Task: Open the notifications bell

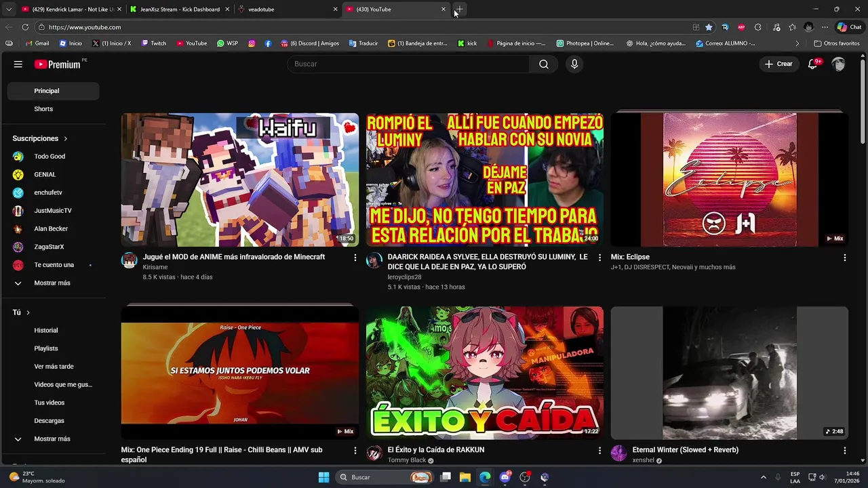Action: (x=812, y=64)
